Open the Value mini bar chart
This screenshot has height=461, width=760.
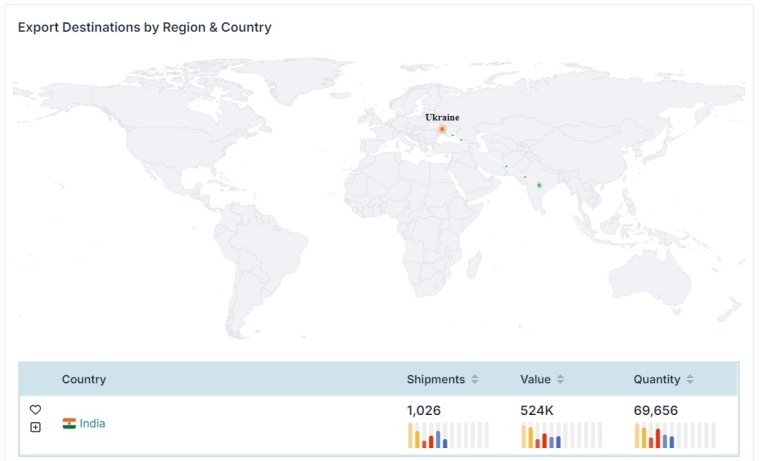point(561,435)
